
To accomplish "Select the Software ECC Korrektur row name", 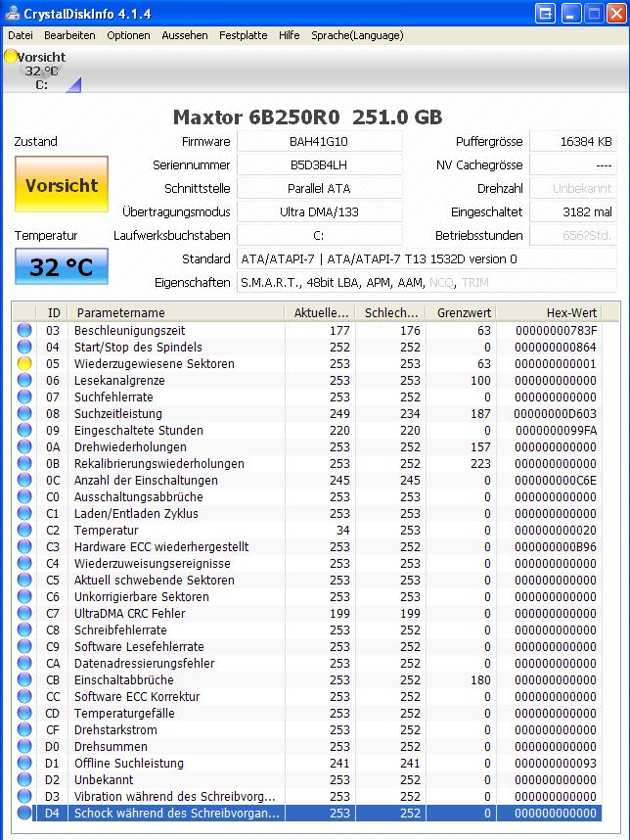I will (137, 696).
